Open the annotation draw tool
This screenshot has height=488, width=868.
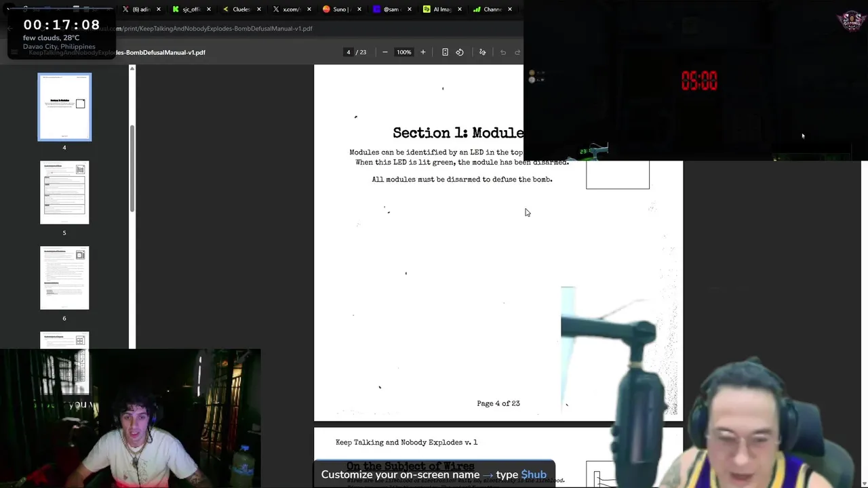[x=483, y=52]
